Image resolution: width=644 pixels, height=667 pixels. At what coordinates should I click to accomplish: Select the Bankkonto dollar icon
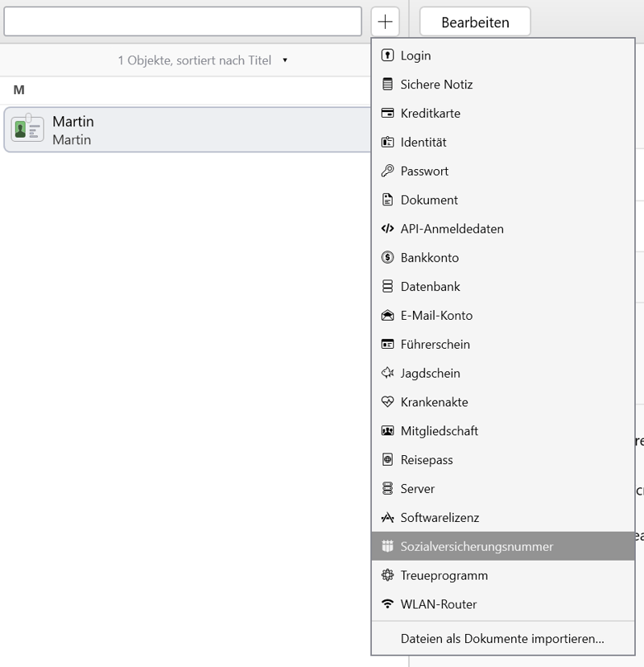(387, 258)
